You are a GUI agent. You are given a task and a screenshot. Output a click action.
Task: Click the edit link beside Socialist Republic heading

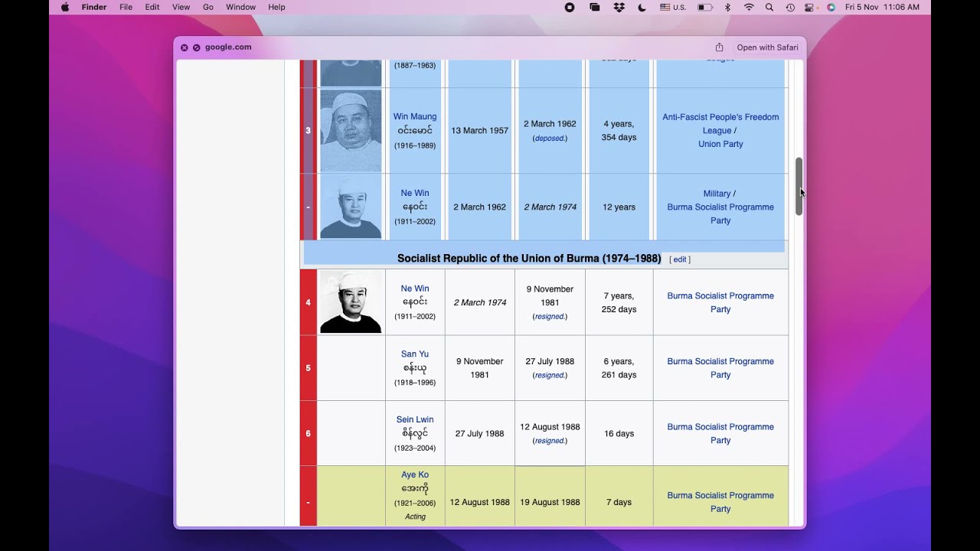pyautogui.click(x=680, y=259)
